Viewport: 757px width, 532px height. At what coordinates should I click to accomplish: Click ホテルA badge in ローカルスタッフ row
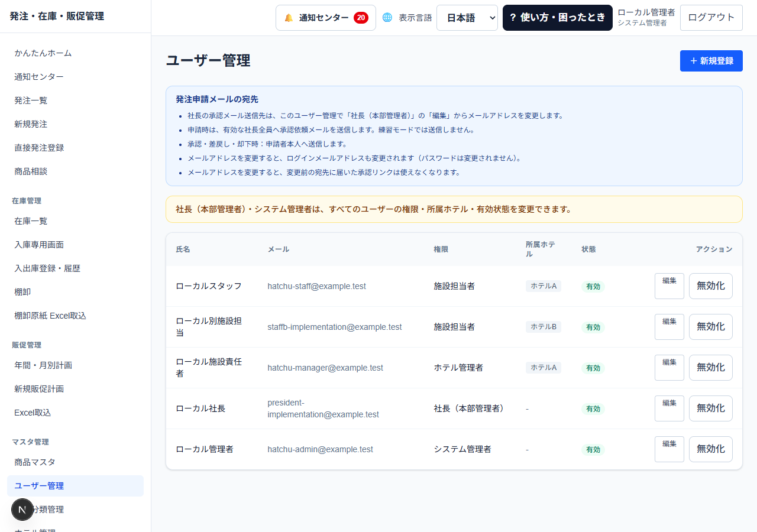coord(544,286)
